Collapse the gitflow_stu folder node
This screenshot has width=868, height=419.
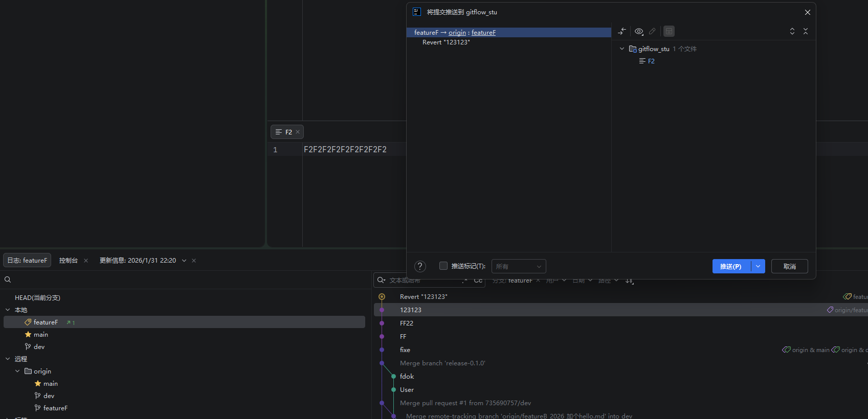pyautogui.click(x=622, y=49)
